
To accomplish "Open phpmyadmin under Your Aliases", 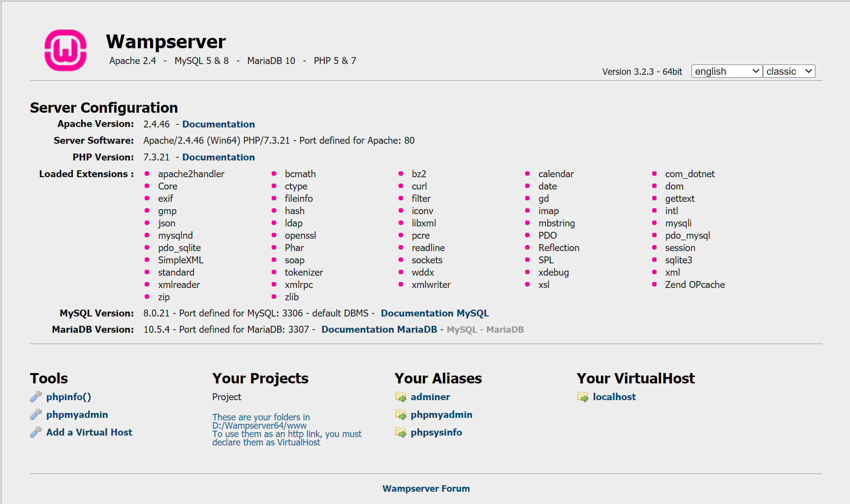I will click(x=441, y=414).
